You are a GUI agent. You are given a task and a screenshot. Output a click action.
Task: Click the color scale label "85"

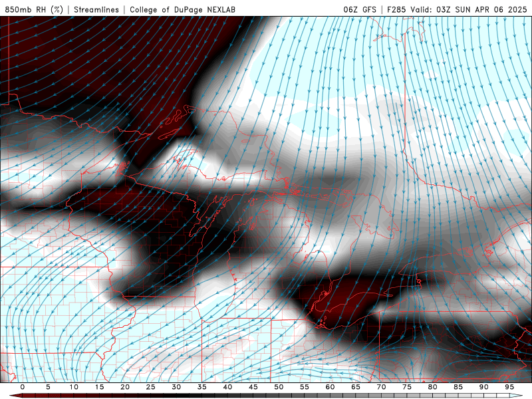[x=458, y=387]
